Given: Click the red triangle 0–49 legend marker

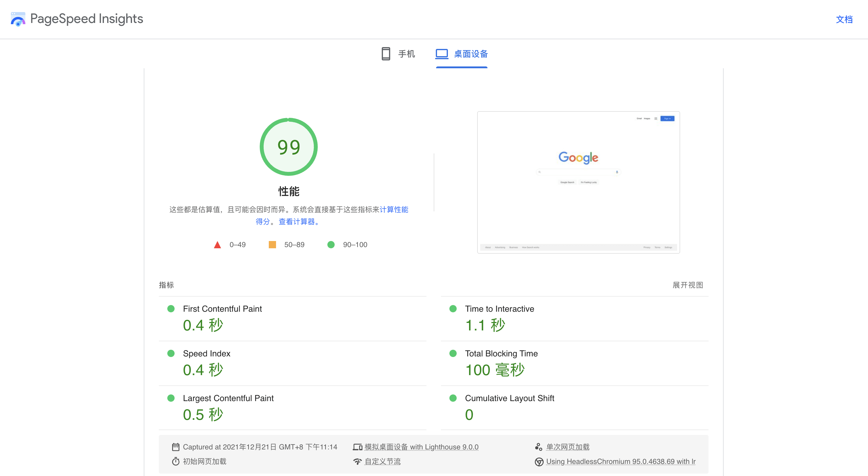Looking at the screenshot, I should click(x=217, y=245).
